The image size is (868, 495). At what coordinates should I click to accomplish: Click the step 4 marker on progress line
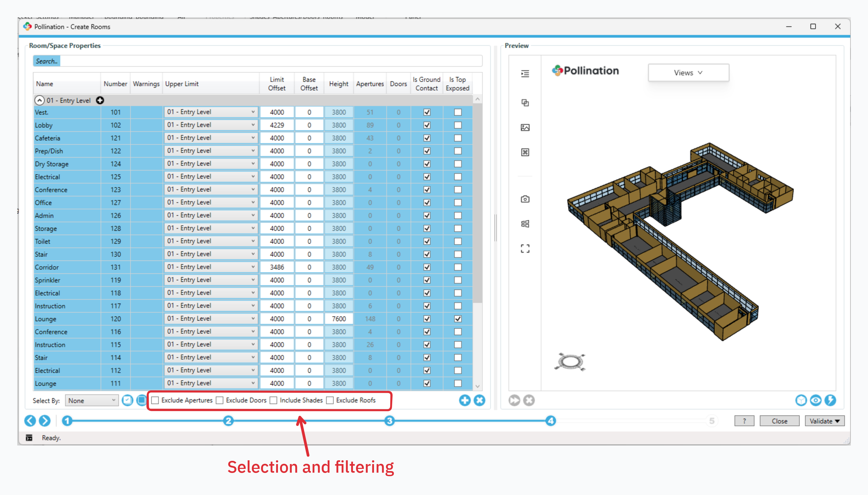pyautogui.click(x=551, y=421)
